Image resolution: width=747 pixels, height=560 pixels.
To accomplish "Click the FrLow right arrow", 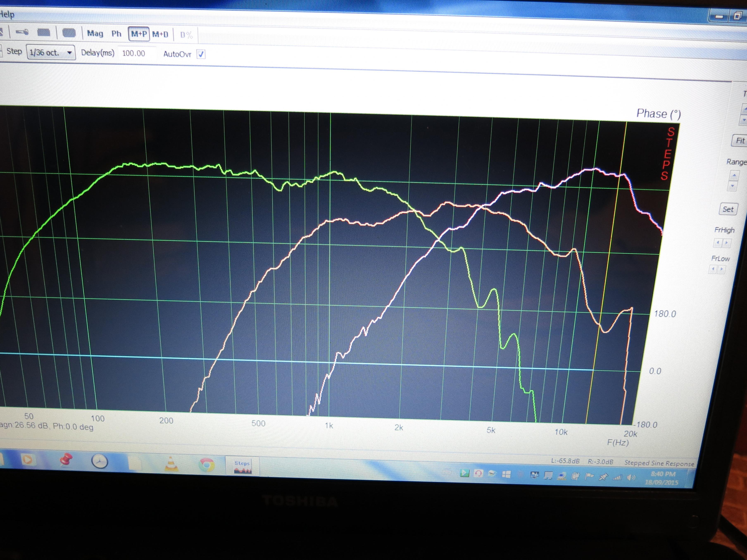I will click(721, 269).
